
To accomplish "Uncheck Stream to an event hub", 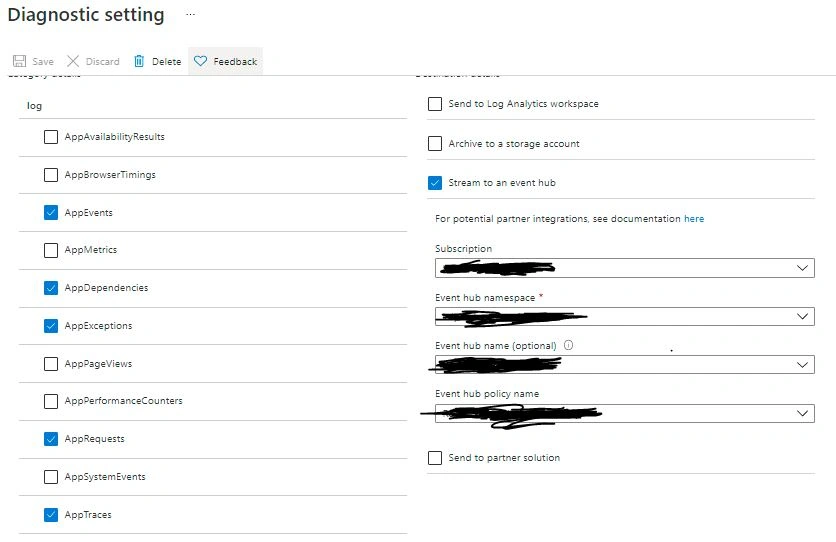I will [x=435, y=183].
